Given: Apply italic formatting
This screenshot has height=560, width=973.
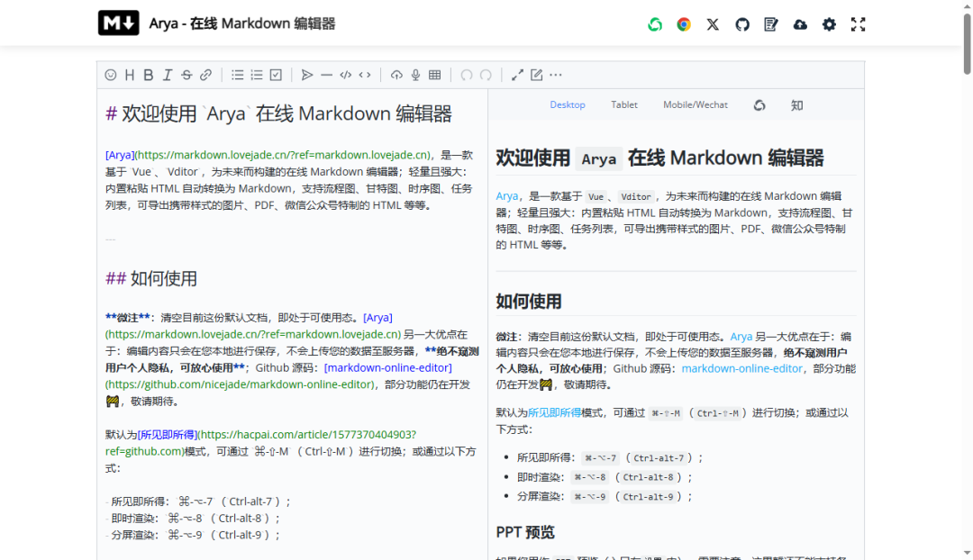Looking at the screenshot, I should [x=168, y=75].
